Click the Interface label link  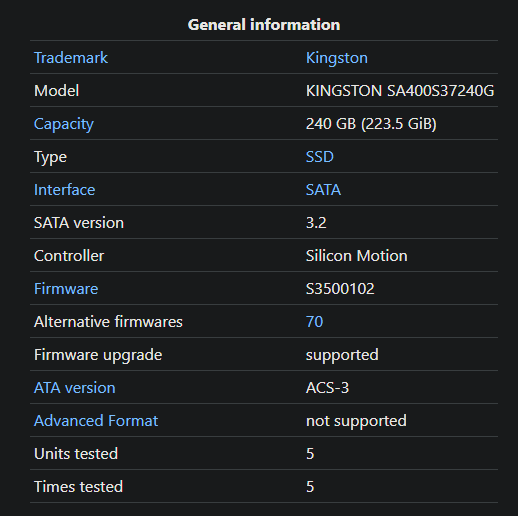pyautogui.click(x=64, y=190)
